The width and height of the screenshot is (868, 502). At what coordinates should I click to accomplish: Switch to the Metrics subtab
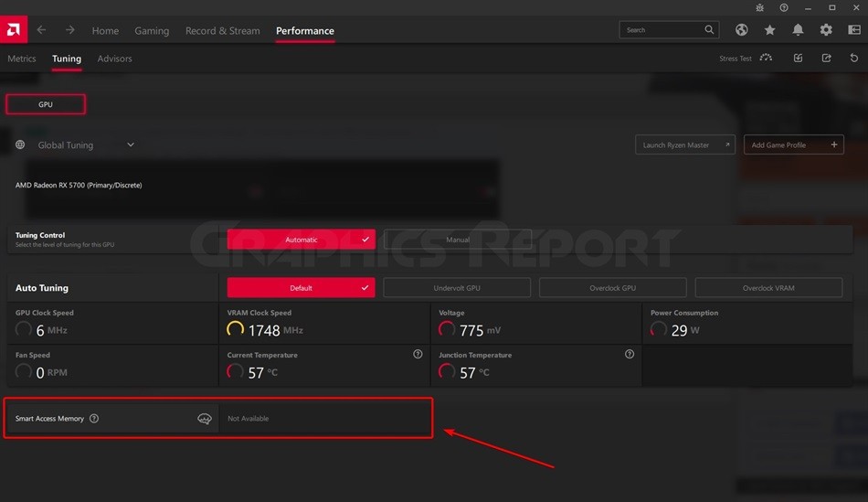[x=22, y=59]
